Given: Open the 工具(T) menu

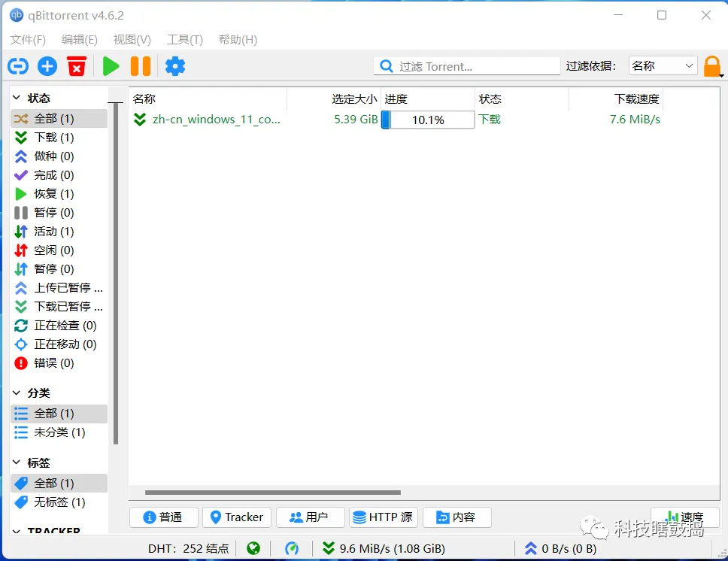Looking at the screenshot, I should 185,40.
